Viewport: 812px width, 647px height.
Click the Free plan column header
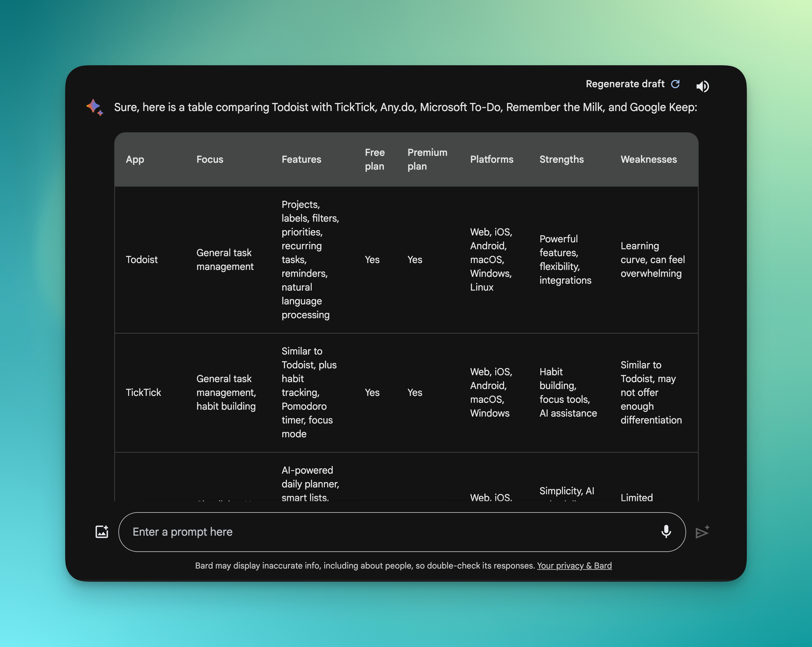(374, 160)
